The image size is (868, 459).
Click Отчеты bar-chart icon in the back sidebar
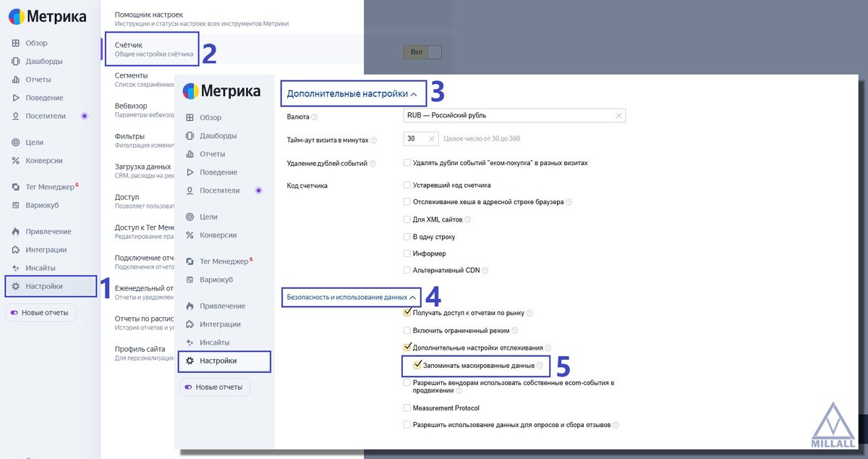pos(16,80)
